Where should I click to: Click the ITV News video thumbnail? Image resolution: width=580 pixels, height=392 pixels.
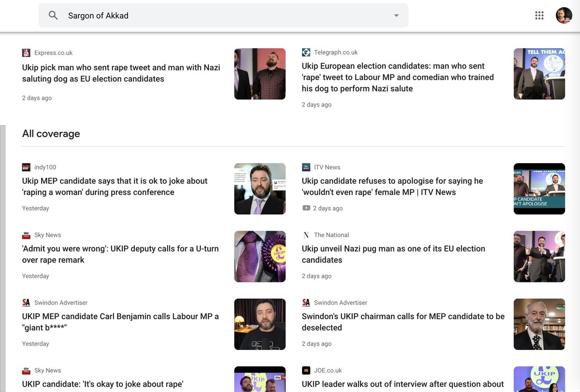[x=539, y=189]
